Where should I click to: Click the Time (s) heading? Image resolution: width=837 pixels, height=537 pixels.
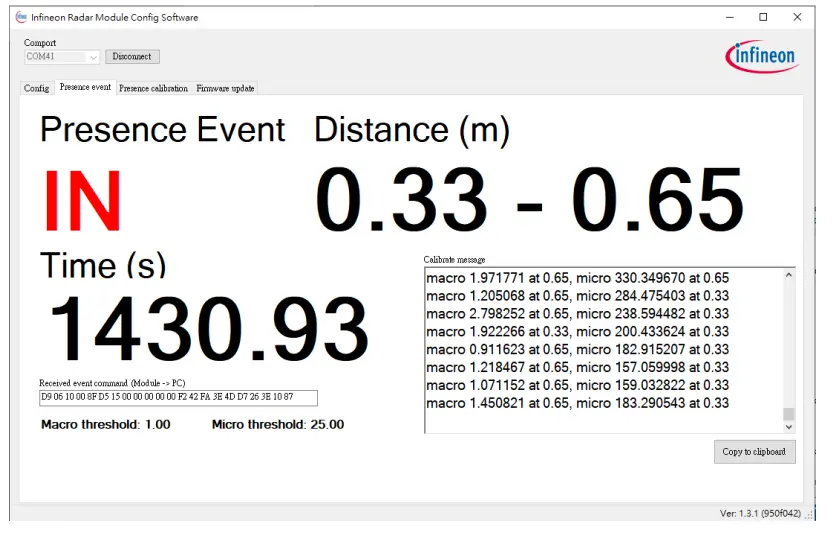point(103,265)
